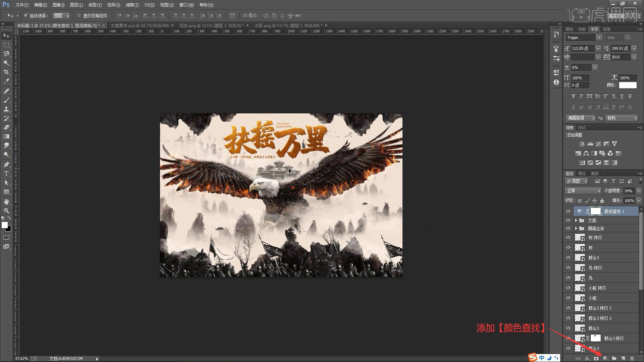Enable the 显示变换控件 checkbox
The width and height of the screenshot is (644, 362).
coord(79,15)
